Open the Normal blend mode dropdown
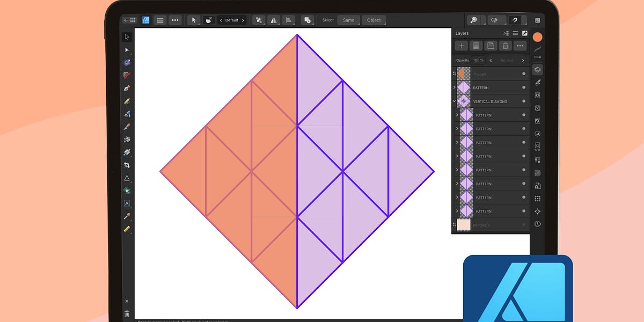The image size is (644, 322). click(x=506, y=60)
